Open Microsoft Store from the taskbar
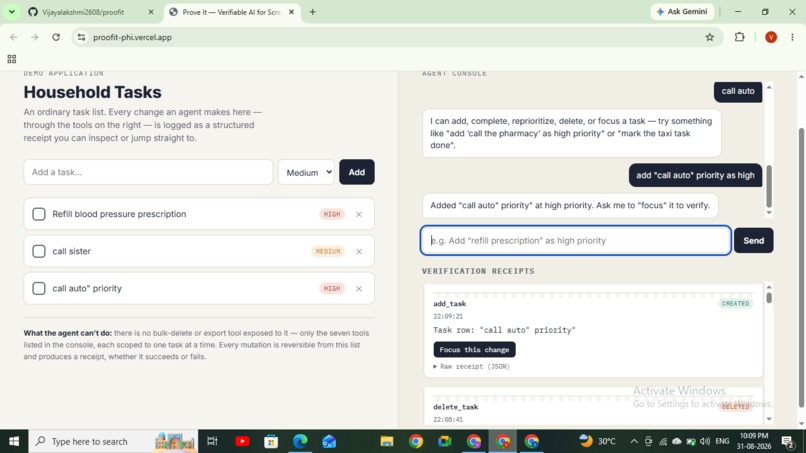This screenshot has width=806, height=453. tap(271, 441)
